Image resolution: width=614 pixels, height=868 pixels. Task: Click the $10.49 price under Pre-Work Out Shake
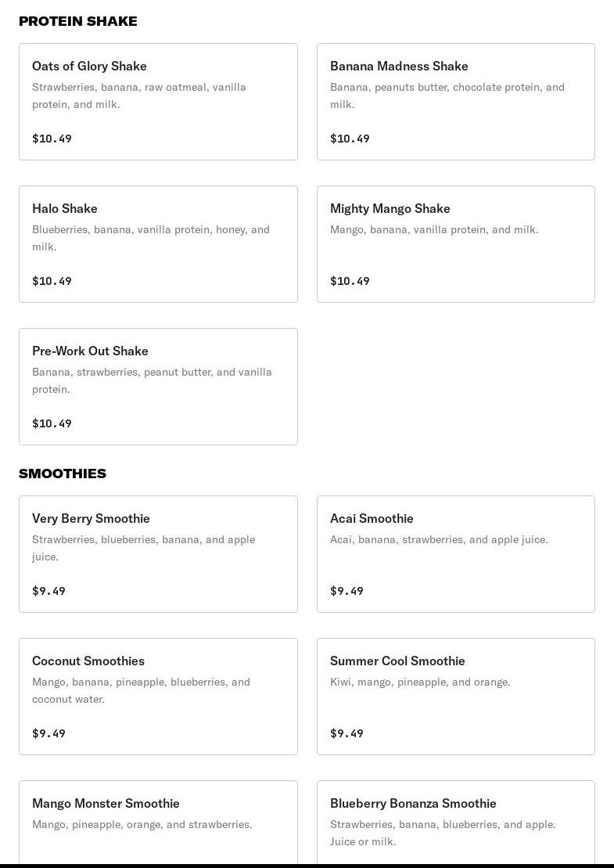tap(52, 423)
